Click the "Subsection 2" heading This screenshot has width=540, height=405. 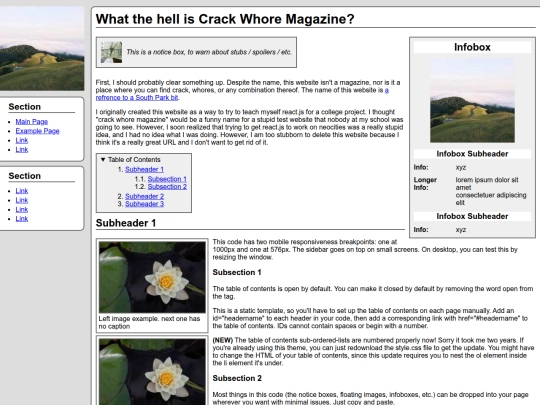237,378
